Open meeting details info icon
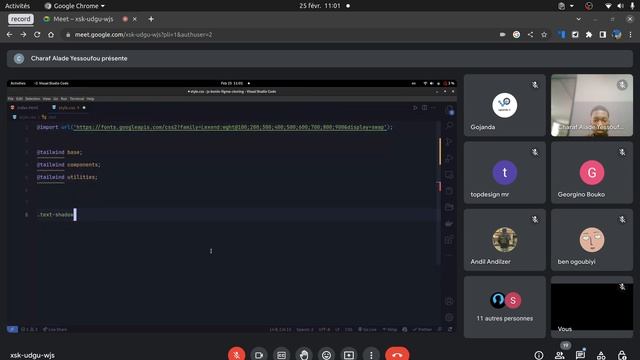The image size is (640, 360). pyautogui.click(x=539, y=355)
